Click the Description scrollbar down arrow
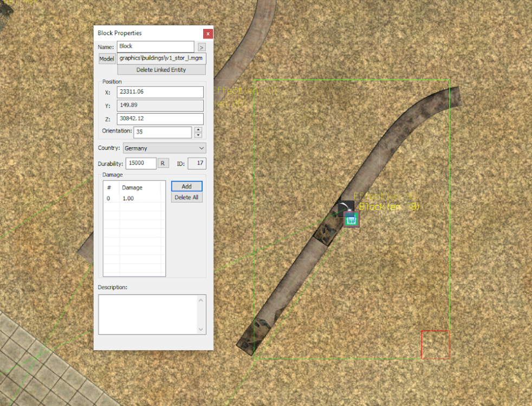 (201, 329)
